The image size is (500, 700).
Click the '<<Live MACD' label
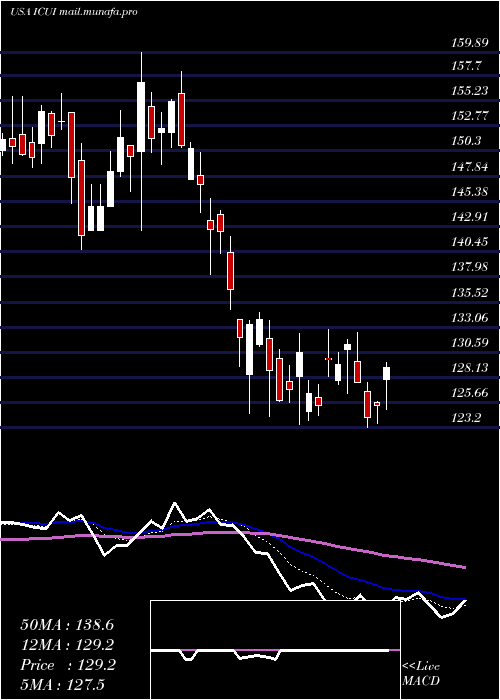pos(421,673)
